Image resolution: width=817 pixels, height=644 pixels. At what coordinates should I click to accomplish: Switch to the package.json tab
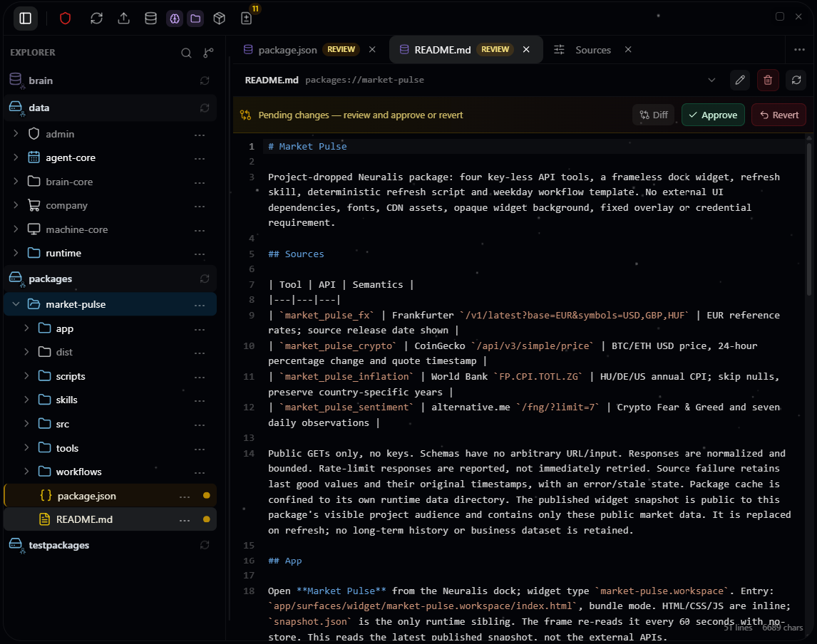pos(309,49)
